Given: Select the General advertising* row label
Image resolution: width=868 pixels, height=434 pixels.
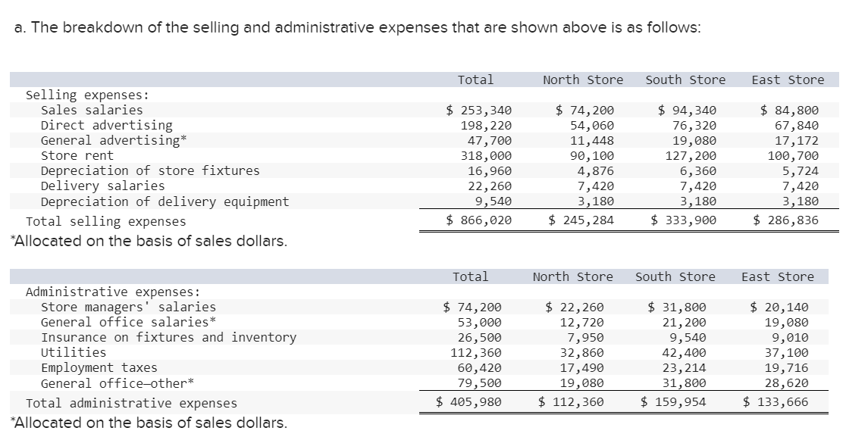Looking at the screenshot, I should 114,140.
